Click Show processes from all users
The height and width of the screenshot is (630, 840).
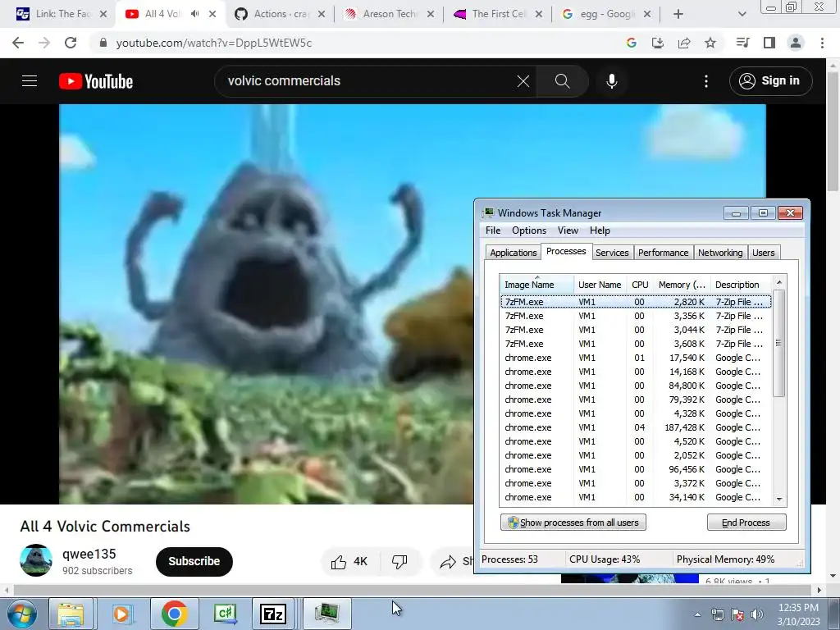click(x=573, y=523)
